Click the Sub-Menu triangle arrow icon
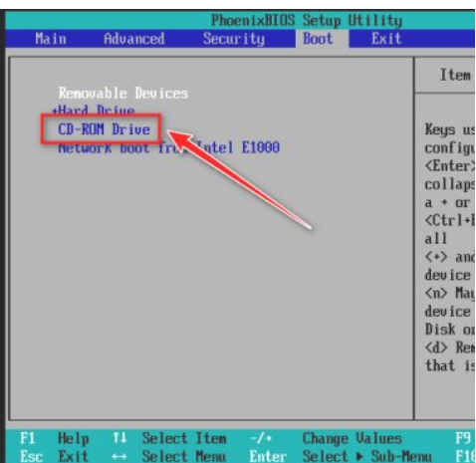The width and height of the screenshot is (476, 463). tap(359, 457)
